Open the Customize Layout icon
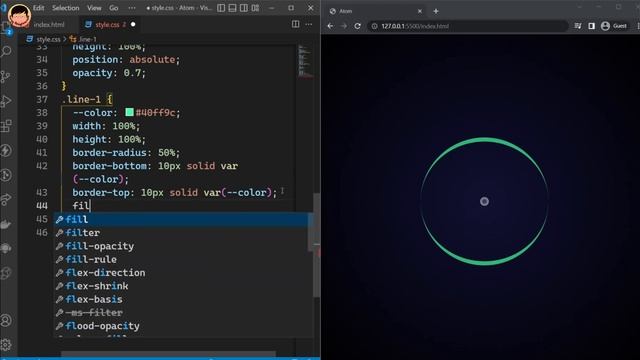 pos(255,8)
